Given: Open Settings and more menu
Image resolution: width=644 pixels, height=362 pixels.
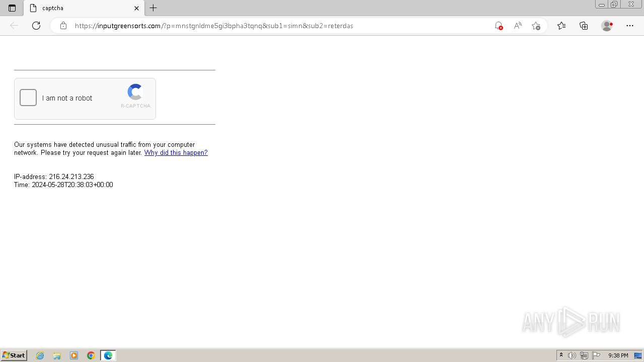Looking at the screenshot, I should [630, 26].
